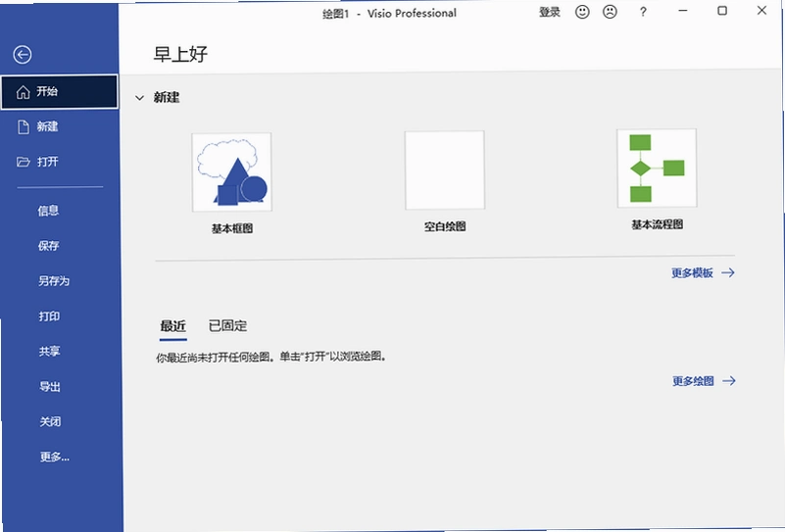Maximize the Visio window

(722, 11)
